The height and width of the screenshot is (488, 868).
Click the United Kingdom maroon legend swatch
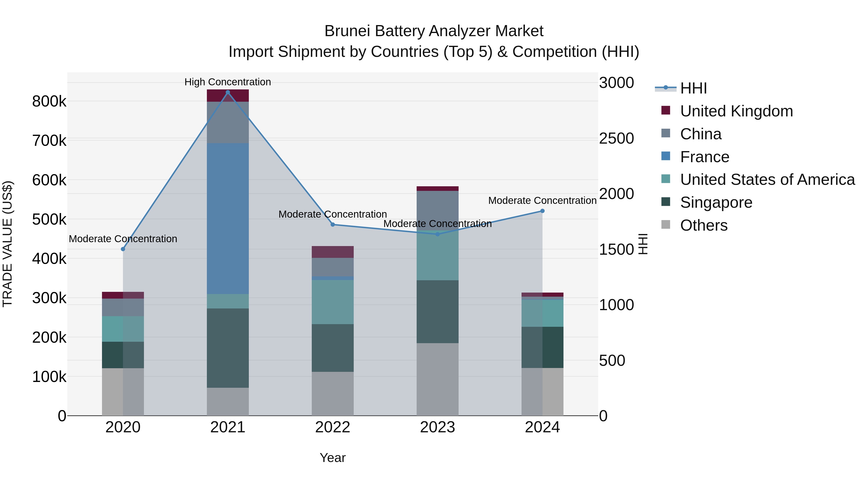point(666,110)
